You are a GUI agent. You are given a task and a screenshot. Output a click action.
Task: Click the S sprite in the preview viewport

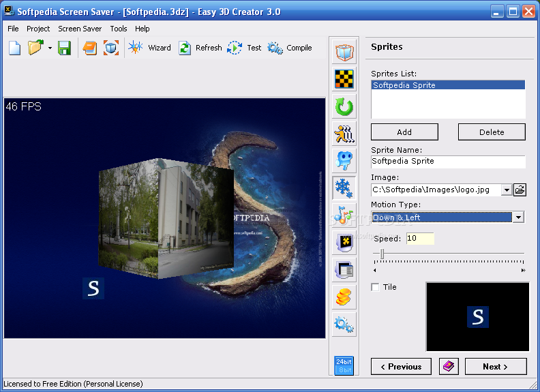[x=93, y=288]
